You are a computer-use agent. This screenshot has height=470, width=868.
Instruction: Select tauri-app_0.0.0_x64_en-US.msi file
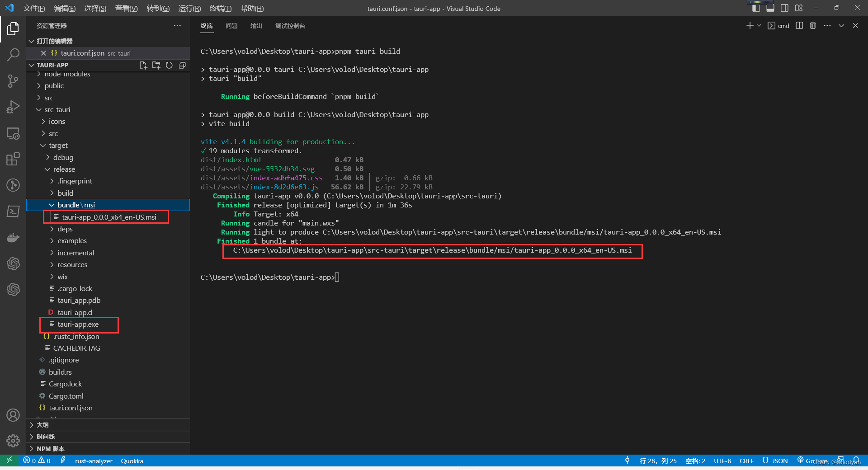[108, 217]
